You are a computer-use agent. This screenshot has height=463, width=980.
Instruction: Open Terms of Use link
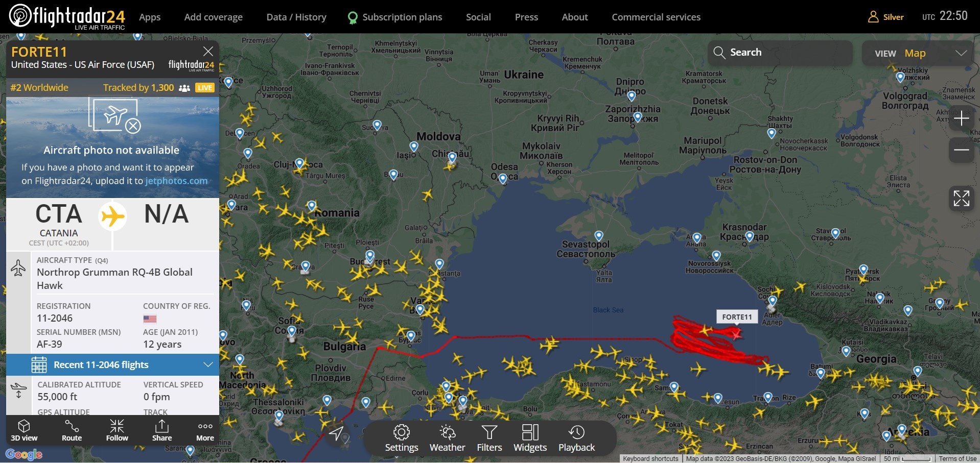958,458
